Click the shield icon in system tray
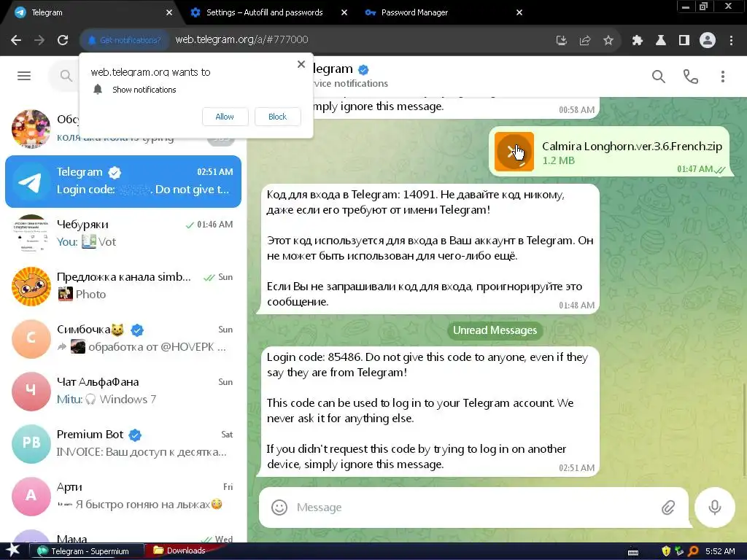747x560 pixels. [665, 551]
